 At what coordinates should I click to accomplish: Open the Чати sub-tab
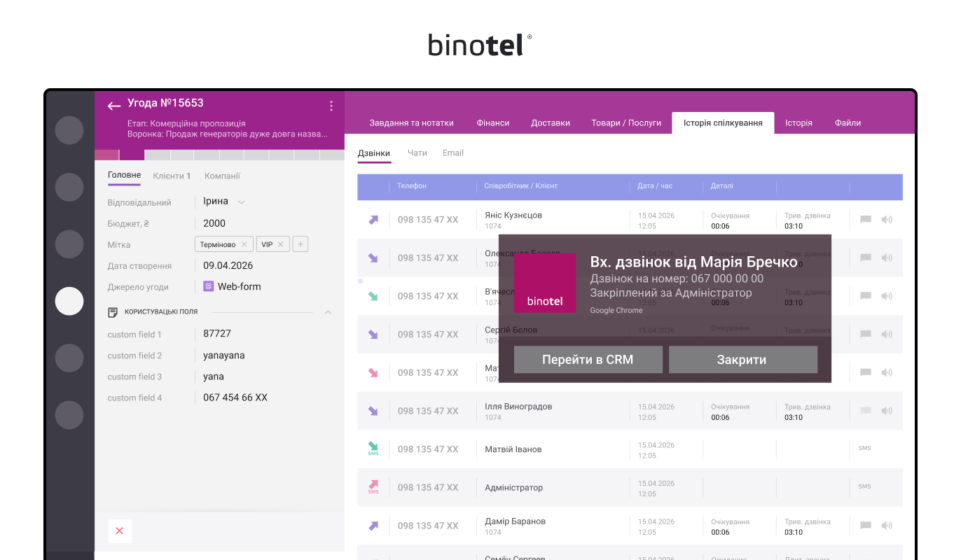pyautogui.click(x=417, y=153)
